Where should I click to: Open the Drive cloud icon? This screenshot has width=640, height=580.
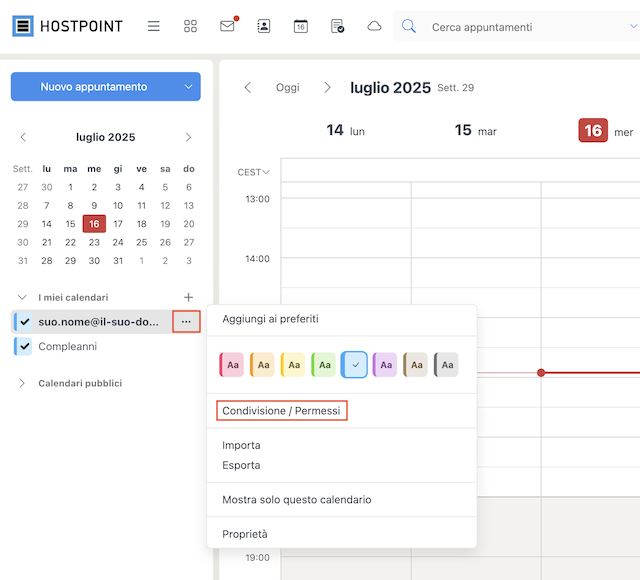coord(374,26)
